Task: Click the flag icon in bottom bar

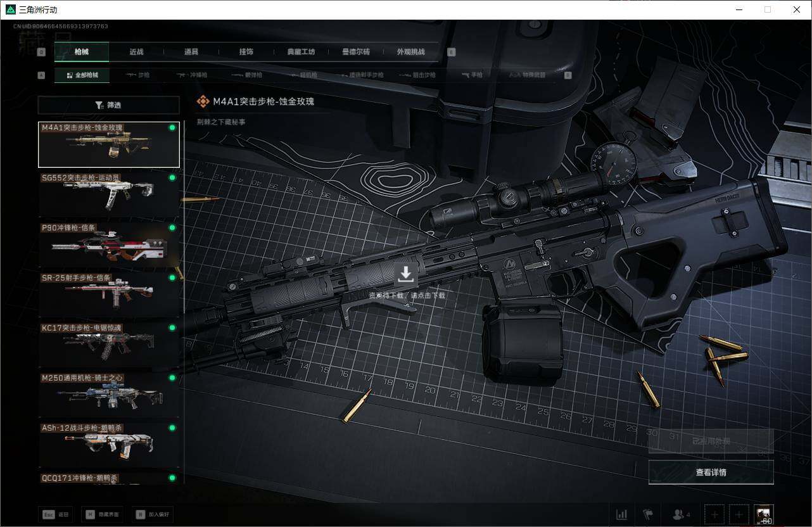Action: tap(647, 514)
